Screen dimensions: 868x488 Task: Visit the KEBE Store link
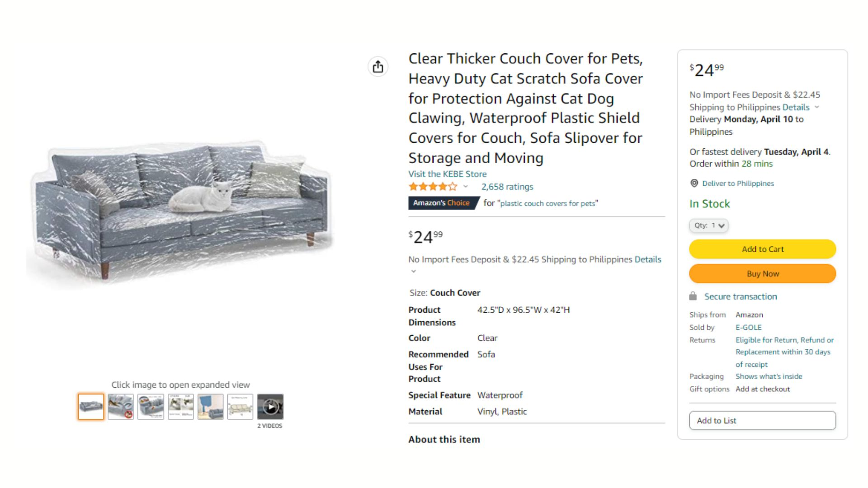[x=448, y=174]
